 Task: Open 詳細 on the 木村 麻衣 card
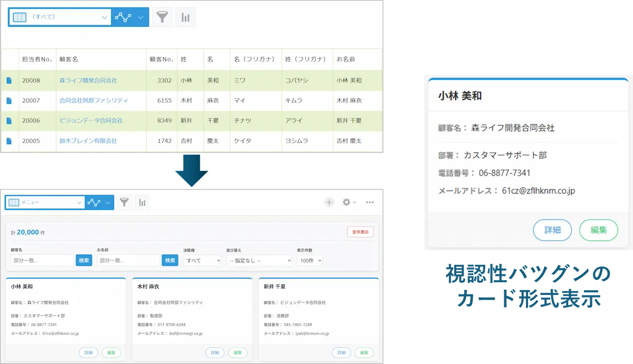[214, 353]
